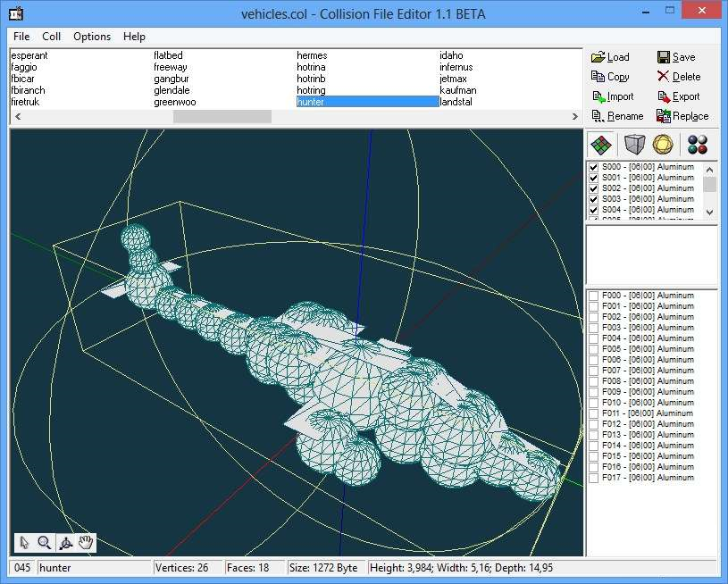Image resolution: width=728 pixels, height=584 pixels.
Task: Click the Copy button
Action: [610, 77]
